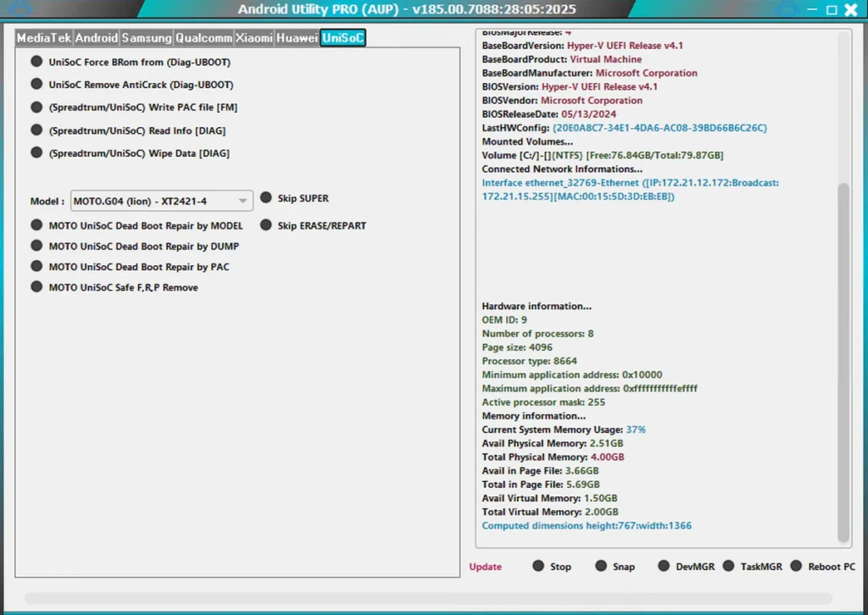
Task: Open the Android tab
Action: (x=97, y=37)
